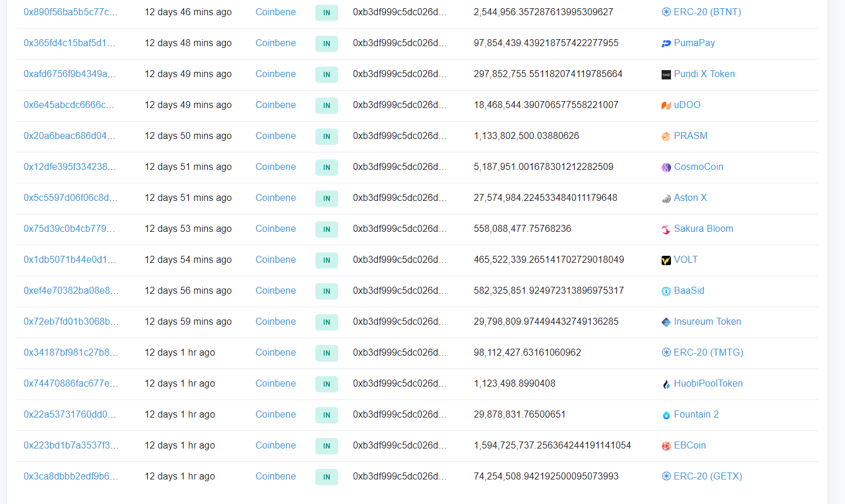The width and height of the screenshot is (845, 504).
Task: Open transaction hash 0x20a6beac686d04...
Action: coord(69,135)
